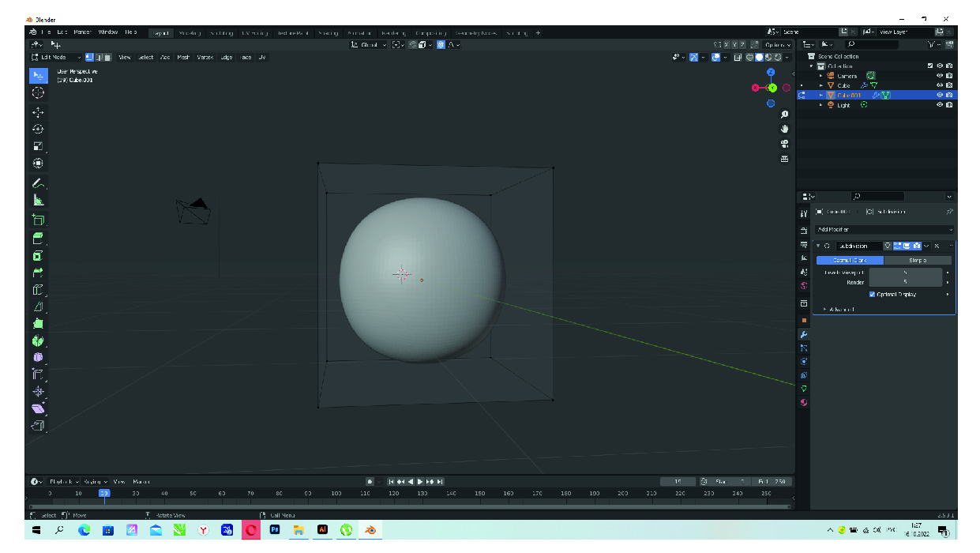The width and height of the screenshot is (980, 553).
Task: Select the Move tool
Action: click(38, 112)
